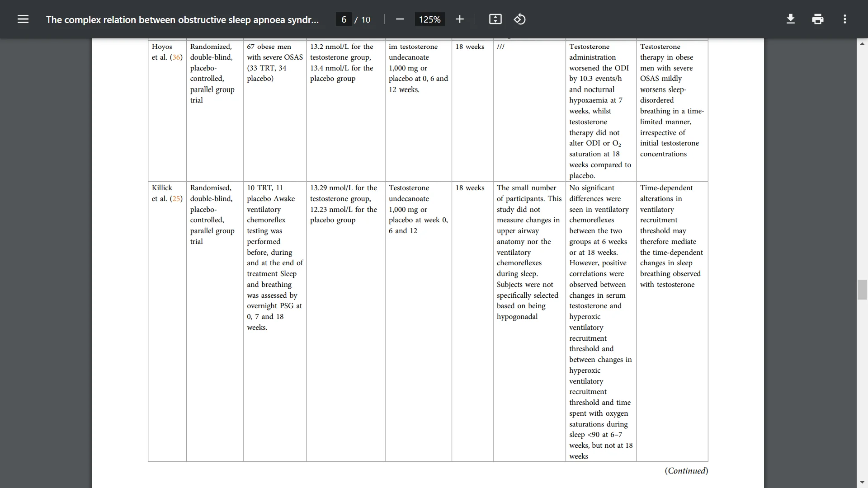Open reference 36 link for Hoyos et al.
The height and width of the screenshot is (488, 868).
pos(177,57)
